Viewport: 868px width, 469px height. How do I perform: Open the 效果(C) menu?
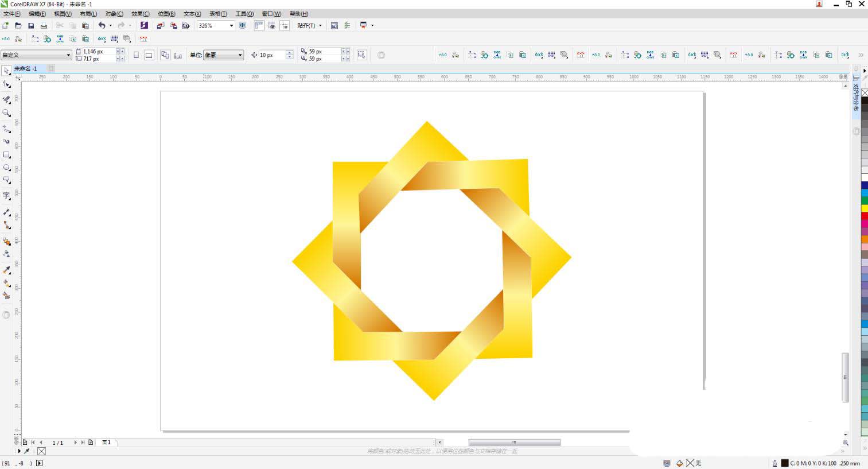[x=140, y=14]
